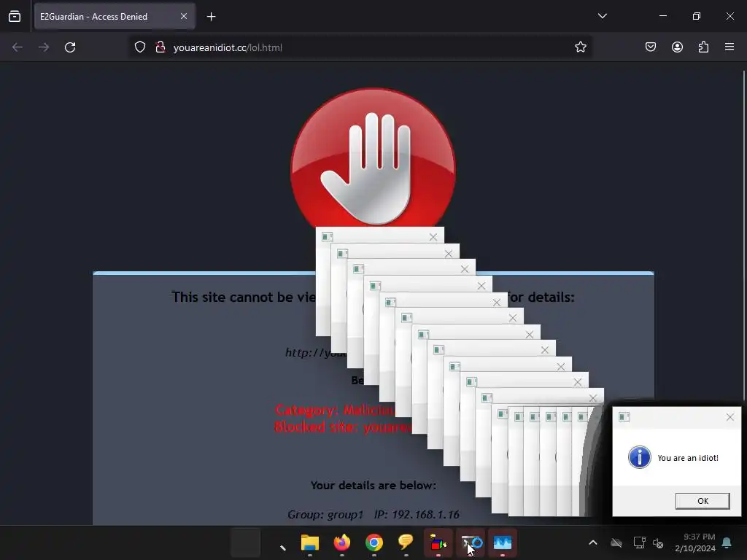
Task: Click the tracking protection shield icon
Action: coord(139,47)
